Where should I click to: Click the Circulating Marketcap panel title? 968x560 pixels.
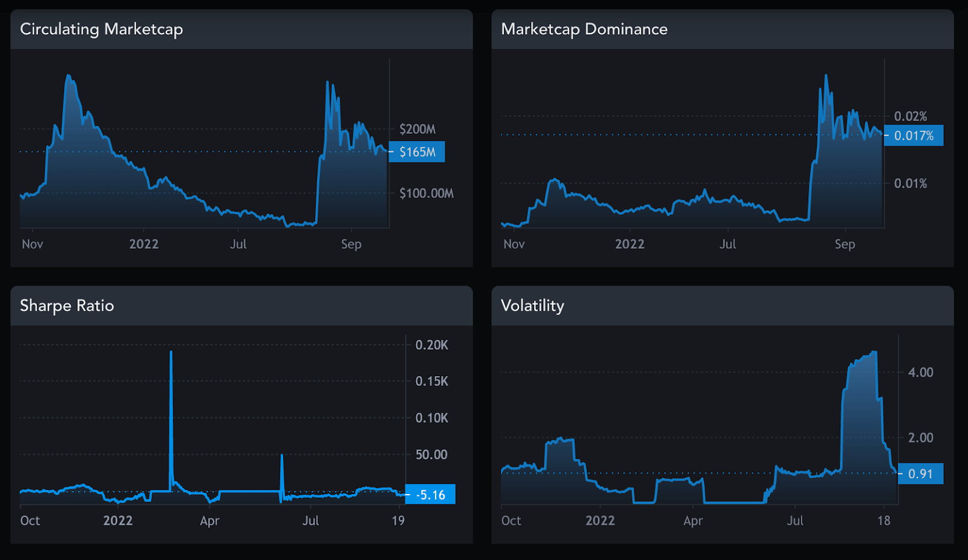pyautogui.click(x=101, y=29)
